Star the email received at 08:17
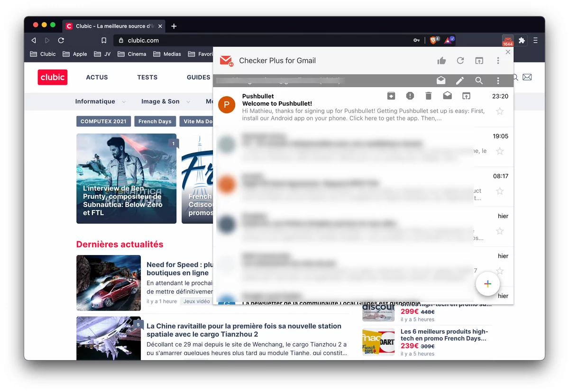This screenshot has width=569, height=392. [x=500, y=191]
